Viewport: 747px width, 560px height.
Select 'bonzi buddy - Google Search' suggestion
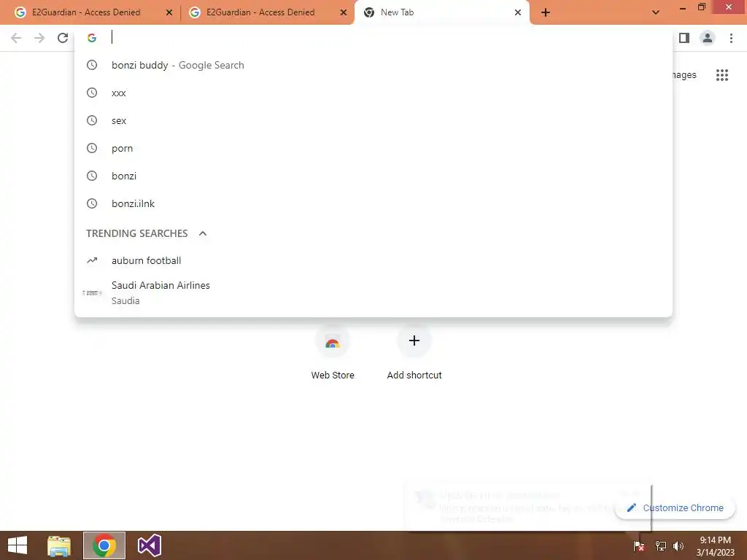tap(373, 65)
